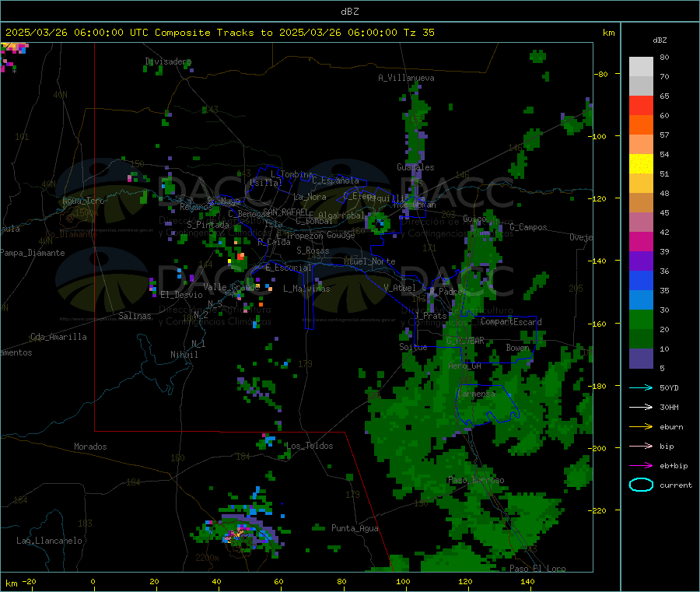
Task: Click the 'Divisadero' map label
Action: [x=168, y=61]
